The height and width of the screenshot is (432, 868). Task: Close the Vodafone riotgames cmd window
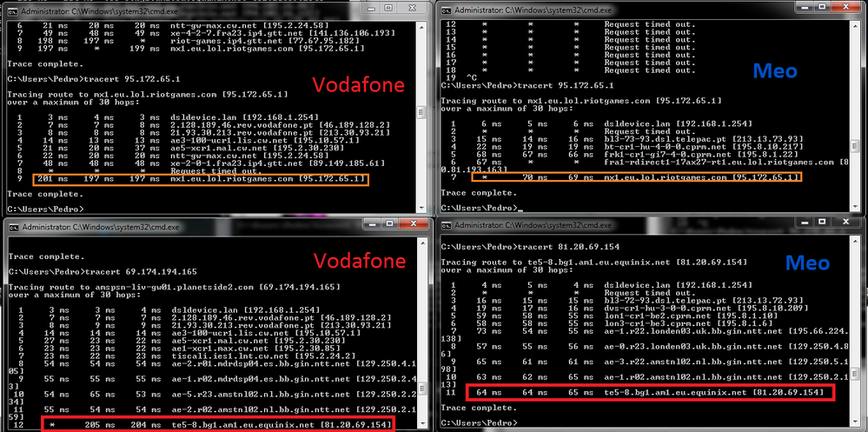tap(413, 7)
